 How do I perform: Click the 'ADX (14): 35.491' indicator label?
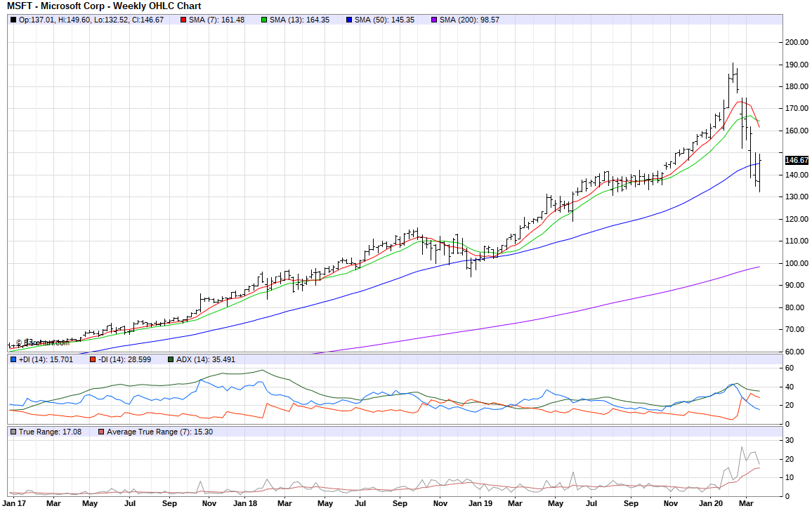[x=206, y=359]
